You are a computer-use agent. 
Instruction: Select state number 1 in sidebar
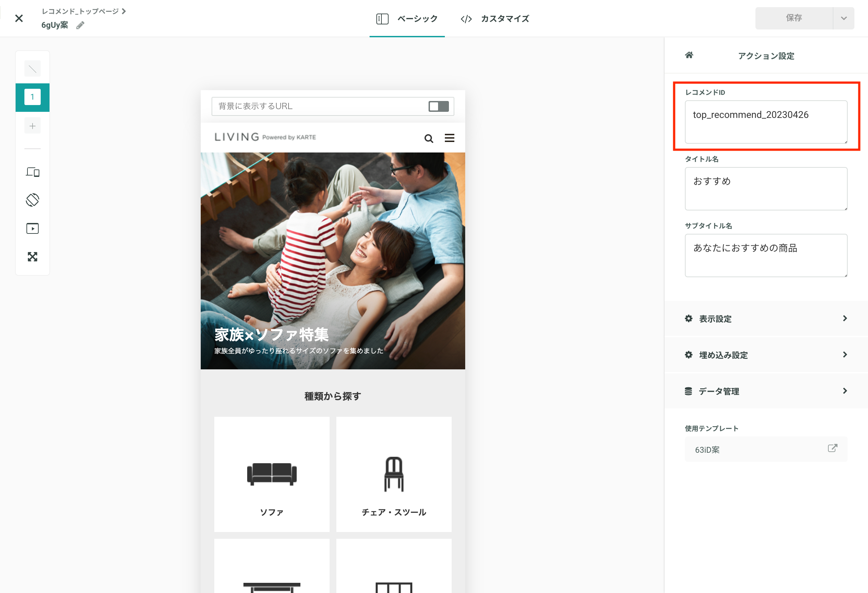click(33, 97)
